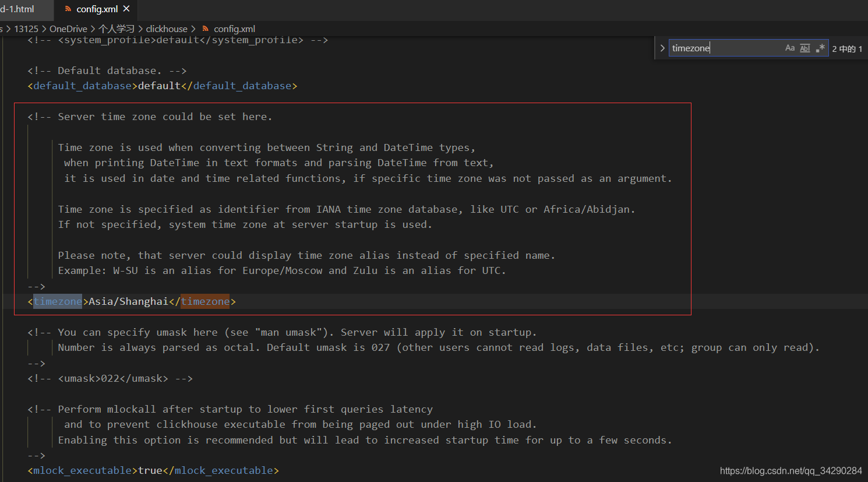Expand the replace field in find widget
The image size is (868, 482).
point(662,48)
